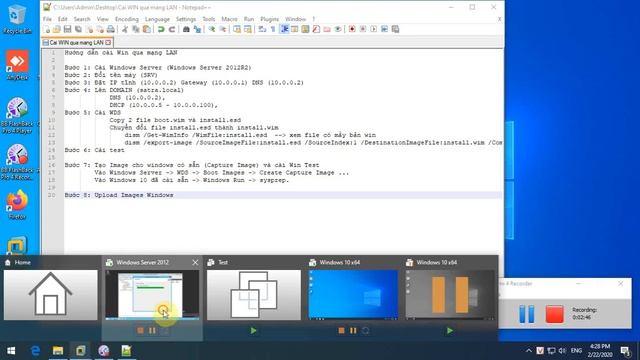This screenshot has width=640, height=360.
Task: Click the Firefox desktop shortcut
Action: (x=17, y=205)
